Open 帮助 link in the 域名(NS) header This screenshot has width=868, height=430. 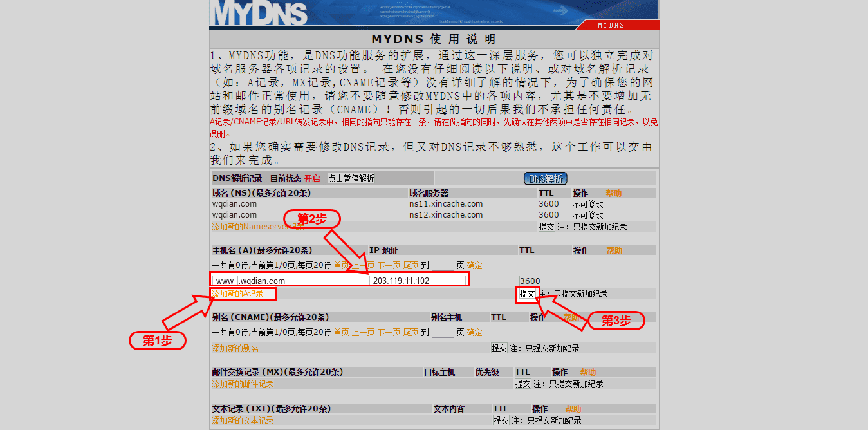point(614,193)
